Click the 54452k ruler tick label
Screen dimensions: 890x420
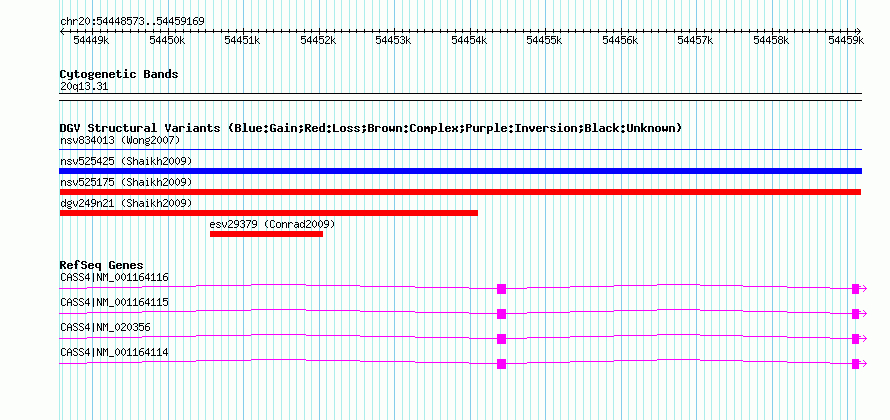tap(318, 40)
